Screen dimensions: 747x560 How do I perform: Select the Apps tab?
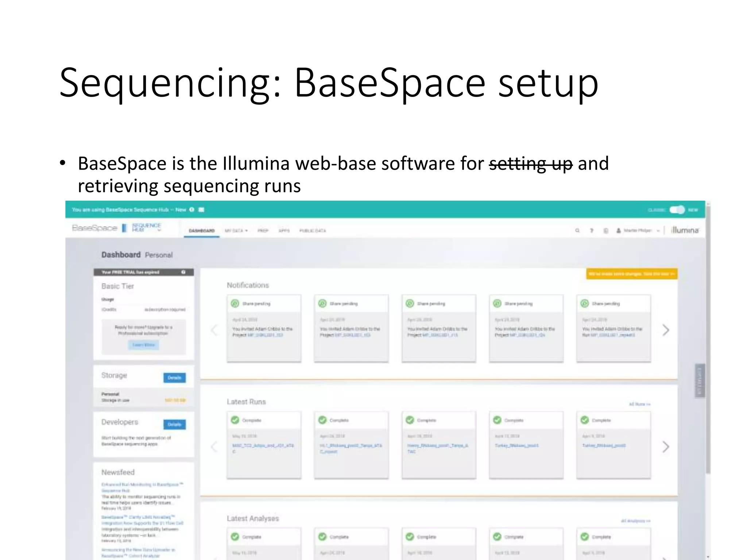pyautogui.click(x=284, y=230)
